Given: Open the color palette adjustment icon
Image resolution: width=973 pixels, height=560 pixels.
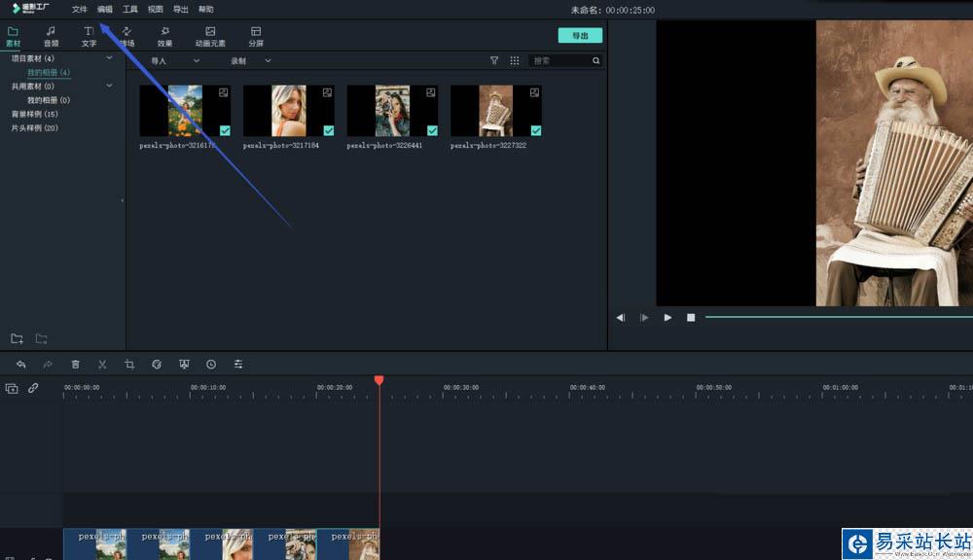Looking at the screenshot, I should [x=157, y=365].
